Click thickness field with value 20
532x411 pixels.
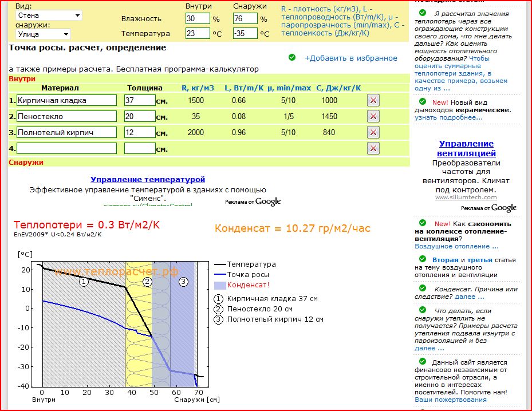(x=140, y=116)
